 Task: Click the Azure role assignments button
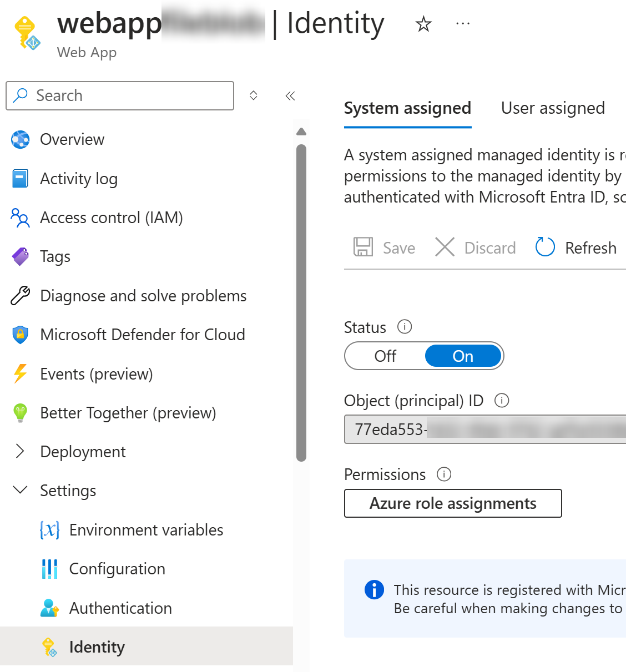click(x=453, y=503)
